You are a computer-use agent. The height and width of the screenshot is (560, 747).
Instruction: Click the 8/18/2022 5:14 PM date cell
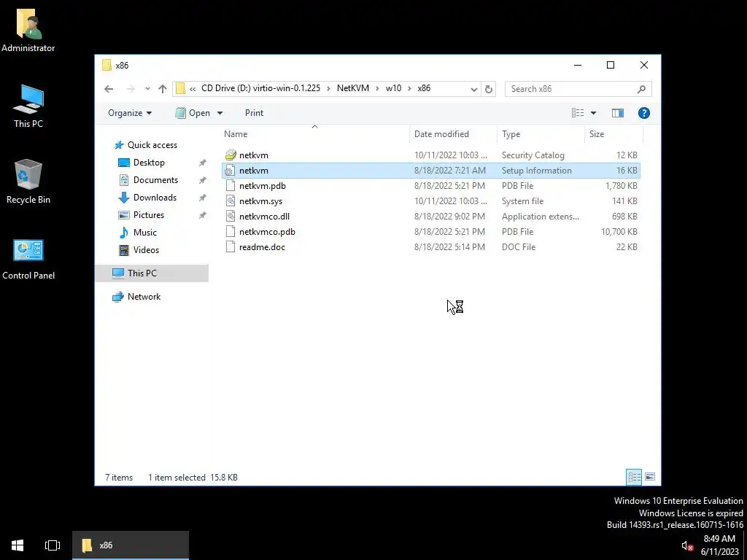(449, 246)
